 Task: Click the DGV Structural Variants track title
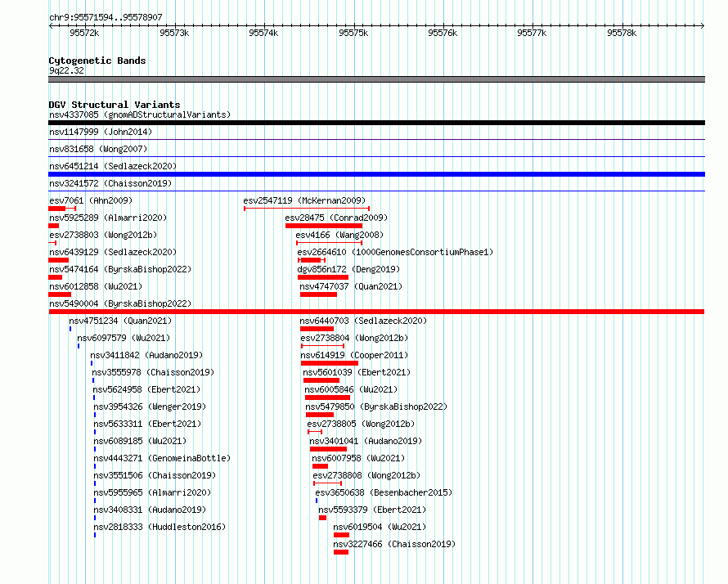[115, 105]
